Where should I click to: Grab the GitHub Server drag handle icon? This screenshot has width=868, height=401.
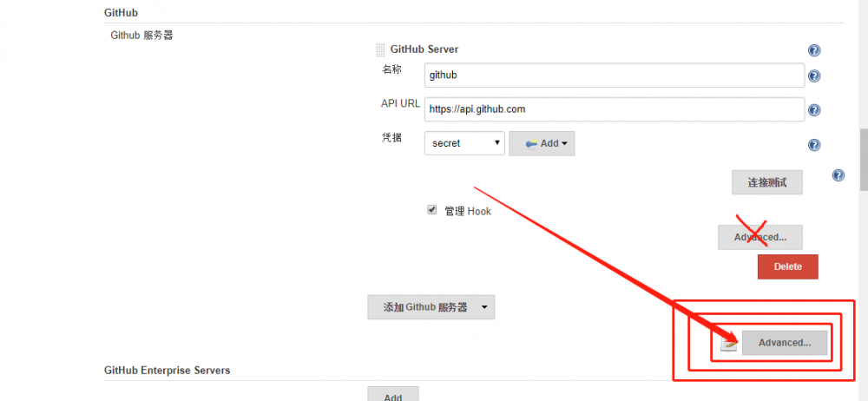coord(380,49)
